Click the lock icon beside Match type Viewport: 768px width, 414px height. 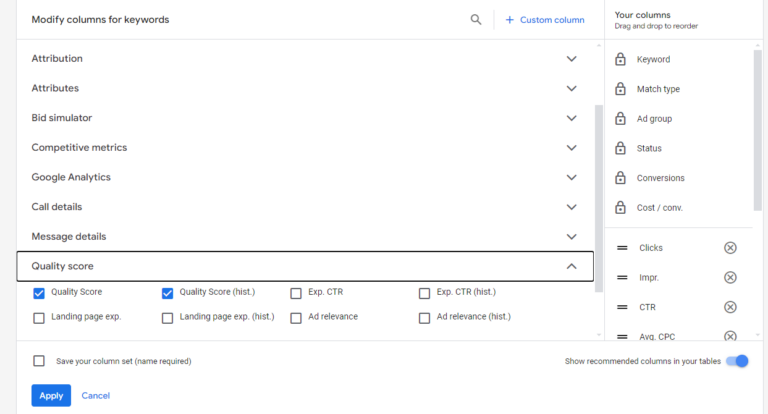(x=620, y=89)
